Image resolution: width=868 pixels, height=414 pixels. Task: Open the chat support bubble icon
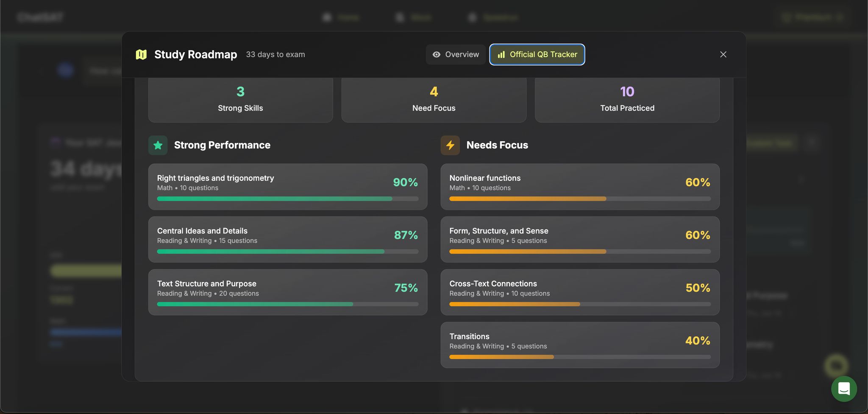click(x=843, y=389)
